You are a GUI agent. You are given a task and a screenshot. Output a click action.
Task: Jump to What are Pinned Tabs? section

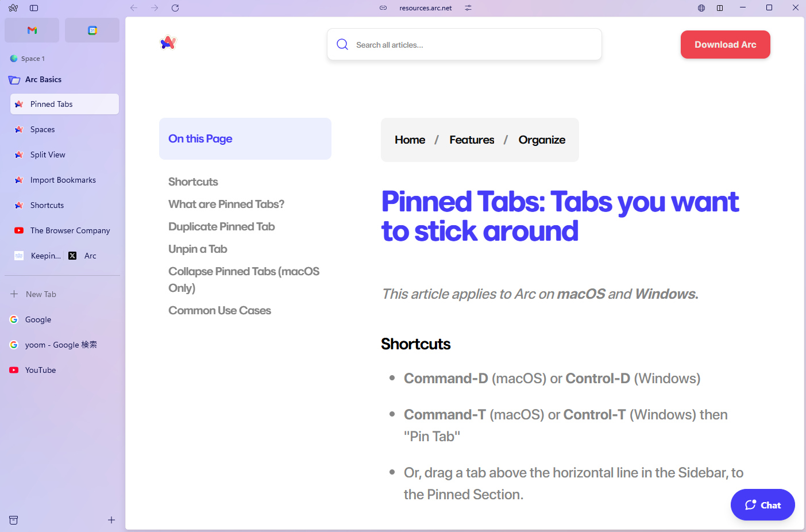tap(226, 204)
